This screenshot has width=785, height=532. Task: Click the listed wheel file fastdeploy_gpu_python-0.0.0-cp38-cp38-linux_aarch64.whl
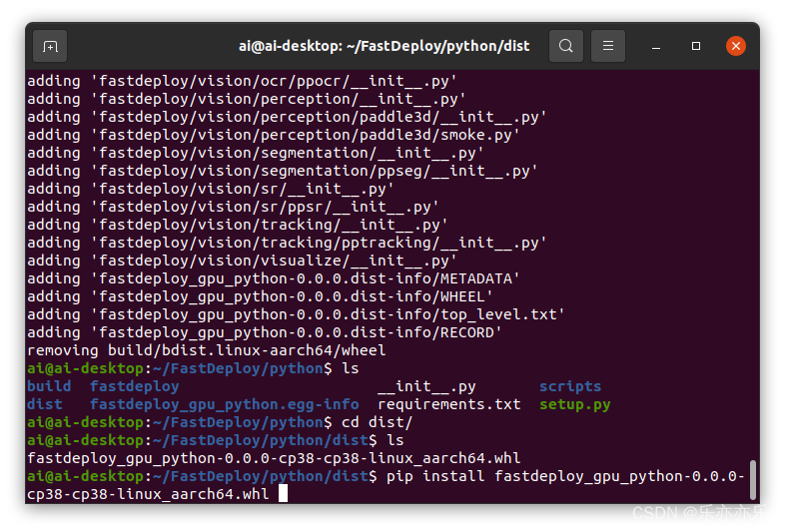(x=274, y=458)
